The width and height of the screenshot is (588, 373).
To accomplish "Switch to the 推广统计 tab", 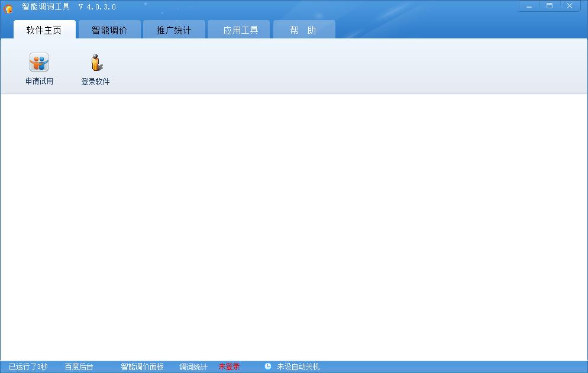I will [x=174, y=28].
